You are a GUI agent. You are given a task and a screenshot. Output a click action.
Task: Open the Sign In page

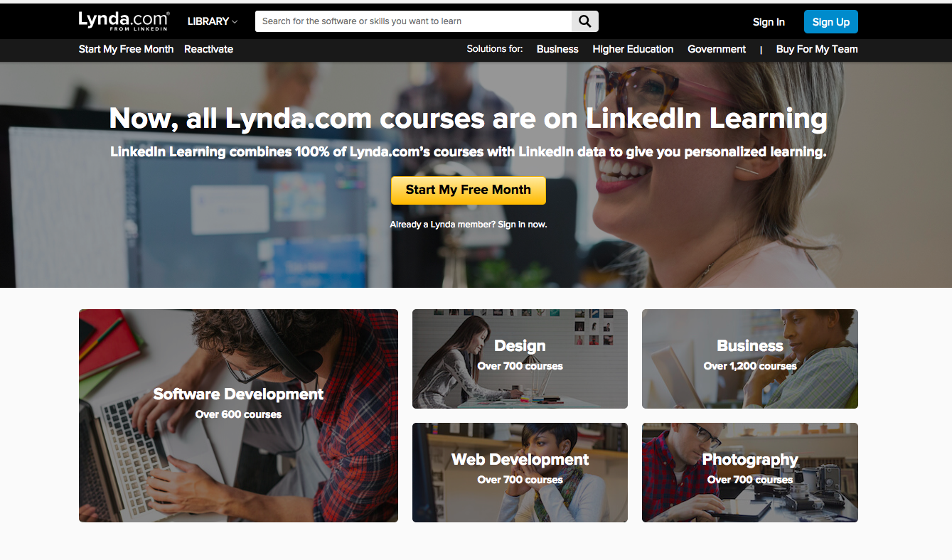769,22
